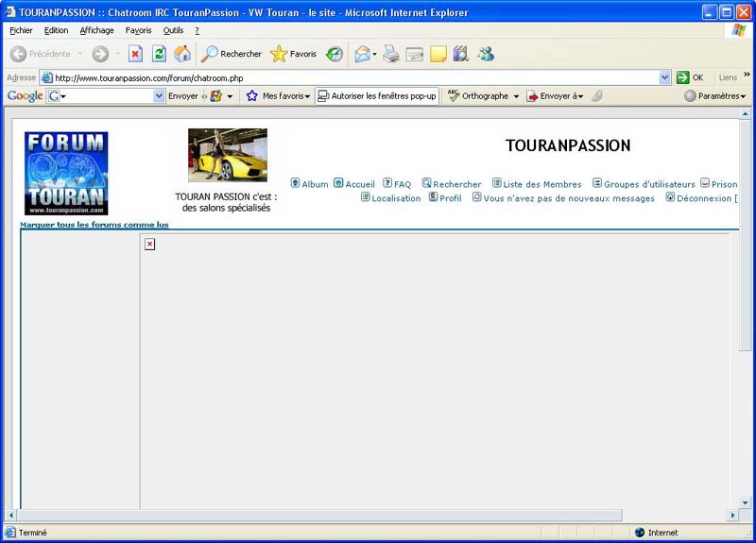
Task: Expand the Google news icon dropdown
Action: tap(230, 96)
